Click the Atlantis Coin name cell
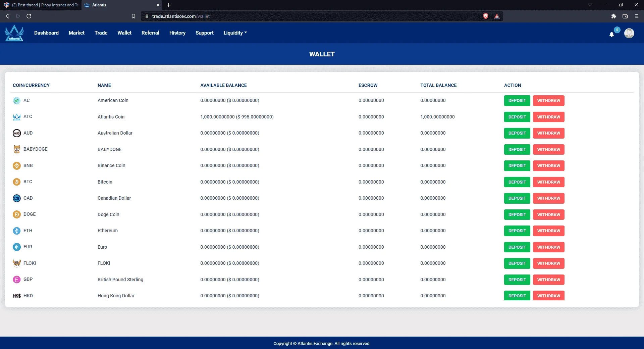644x349 pixels. 111,117
